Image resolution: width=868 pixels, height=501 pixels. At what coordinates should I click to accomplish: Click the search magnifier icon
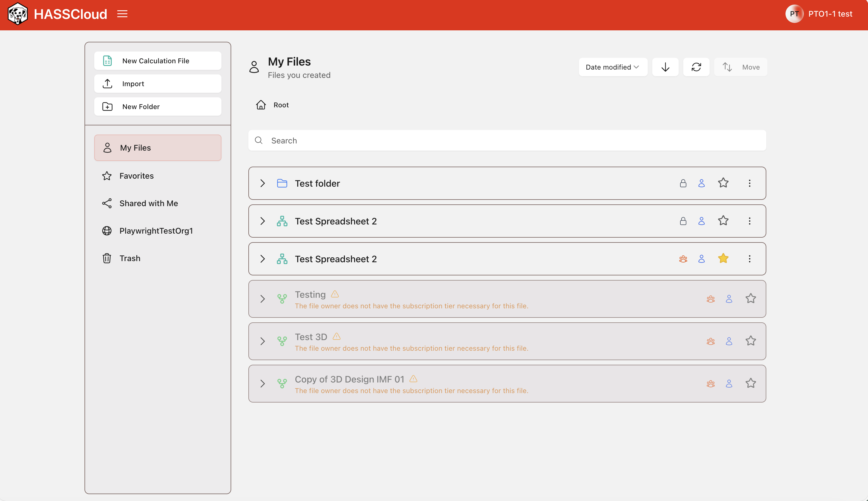[x=259, y=140]
